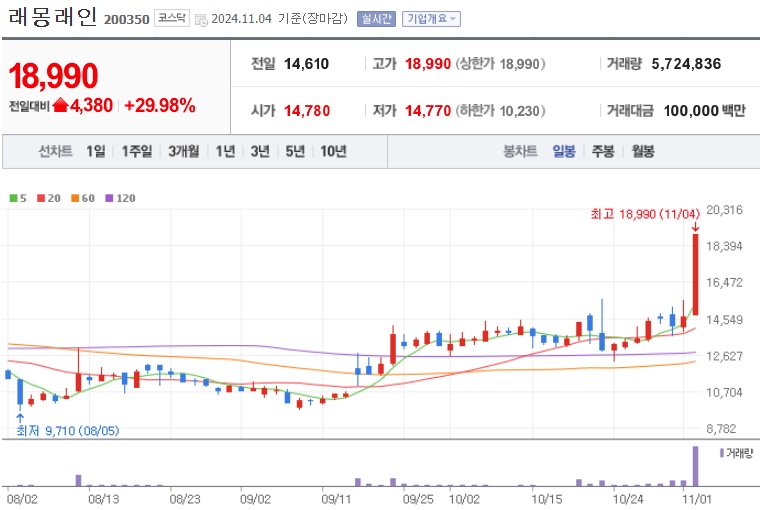The image size is (760, 510).
Task: Click the 2024.11.04 기준(장마감) date text
Action: (280, 19)
